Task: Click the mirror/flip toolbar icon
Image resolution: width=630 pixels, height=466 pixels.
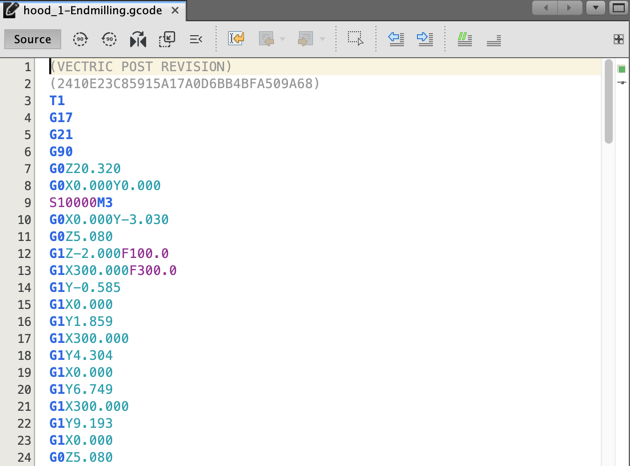Action: coord(138,39)
